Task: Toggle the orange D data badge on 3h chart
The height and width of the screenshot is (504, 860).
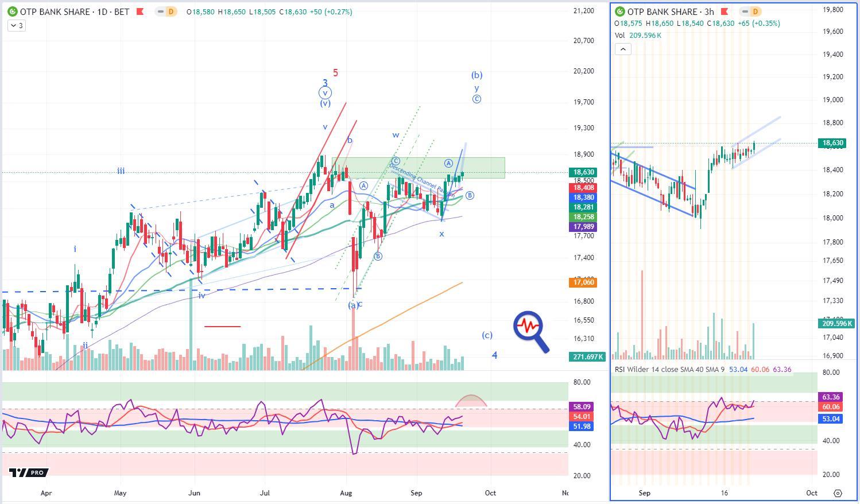Action: [755, 11]
